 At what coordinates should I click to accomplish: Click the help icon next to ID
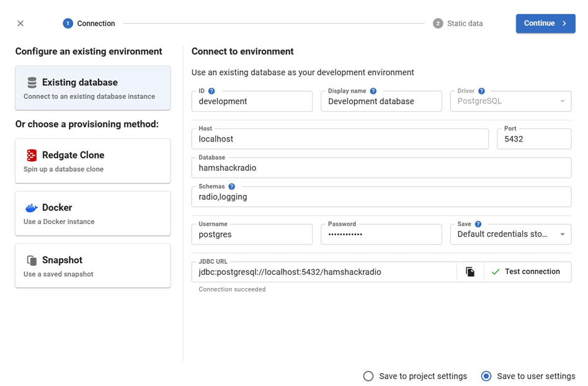(212, 91)
